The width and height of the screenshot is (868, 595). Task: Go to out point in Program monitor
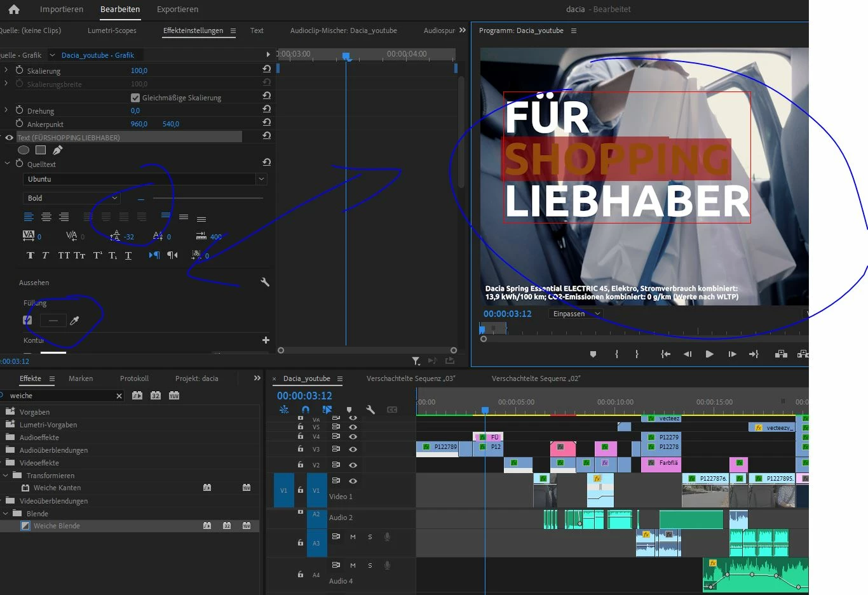point(754,354)
